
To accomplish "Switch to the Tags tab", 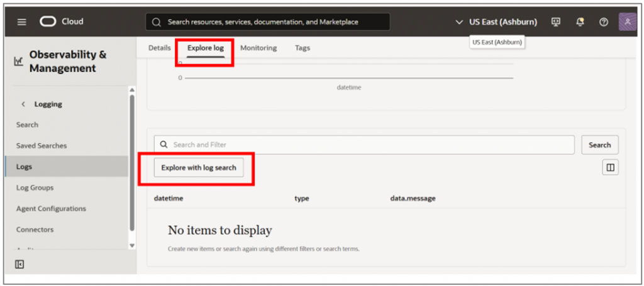I will [x=303, y=48].
